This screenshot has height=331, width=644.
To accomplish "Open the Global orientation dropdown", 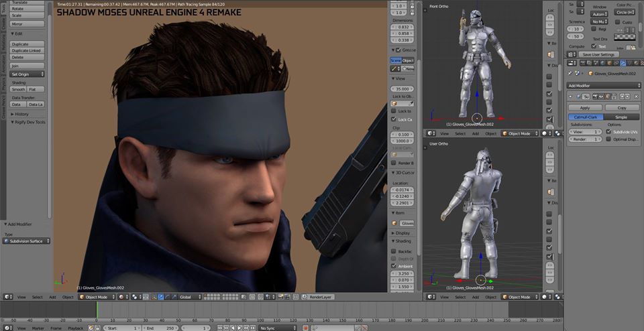I will coord(190,297).
